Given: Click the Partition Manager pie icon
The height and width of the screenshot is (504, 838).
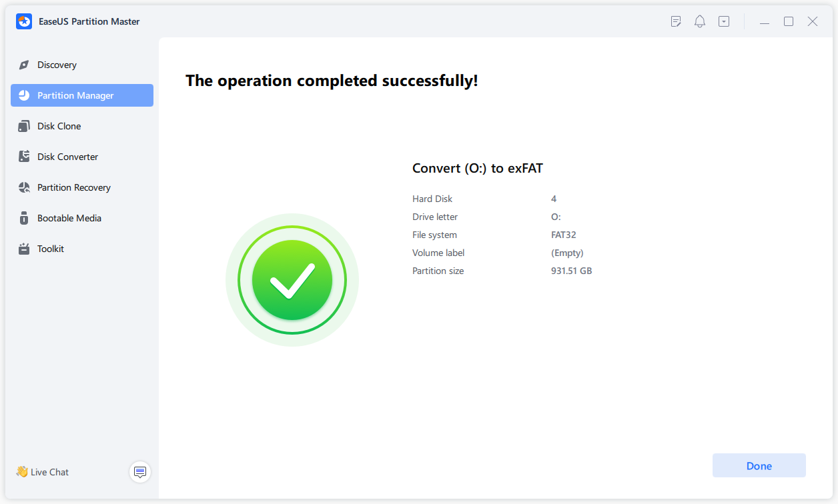Looking at the screenshot, I should click(24, 95).
